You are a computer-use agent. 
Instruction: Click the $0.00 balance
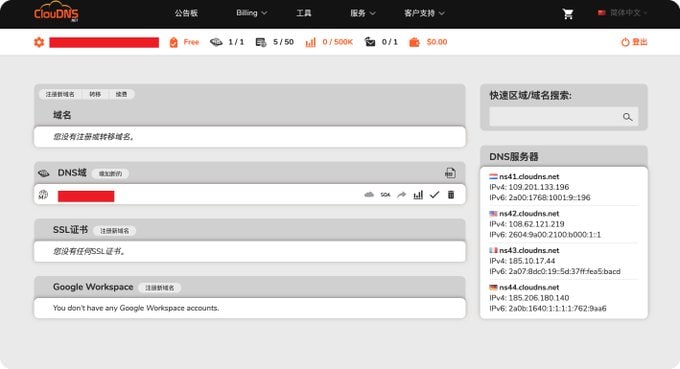click(x=437, y=42)
